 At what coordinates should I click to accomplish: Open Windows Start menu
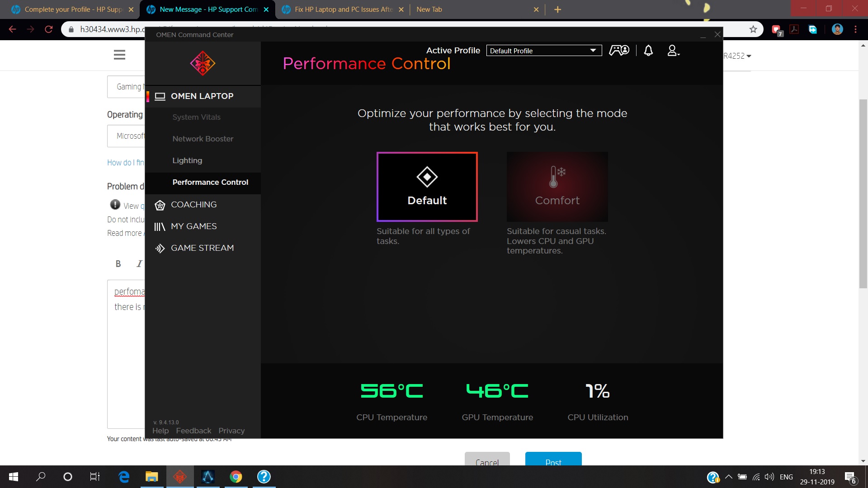tap(14, 477)
